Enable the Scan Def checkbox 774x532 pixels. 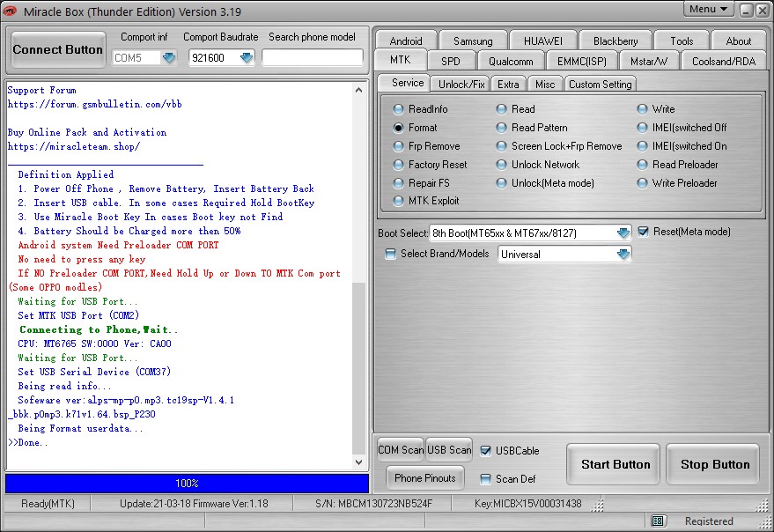[486, 478]
